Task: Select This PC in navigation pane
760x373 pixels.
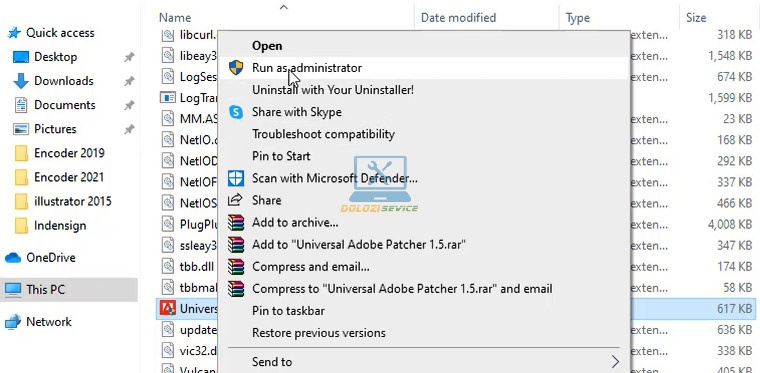Action: (69, 290)
